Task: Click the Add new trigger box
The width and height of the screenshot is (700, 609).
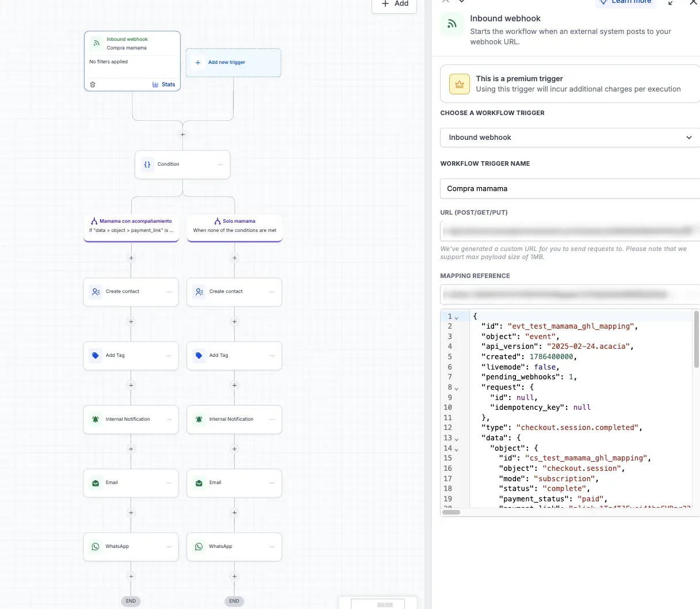Action: click(234, 63)
